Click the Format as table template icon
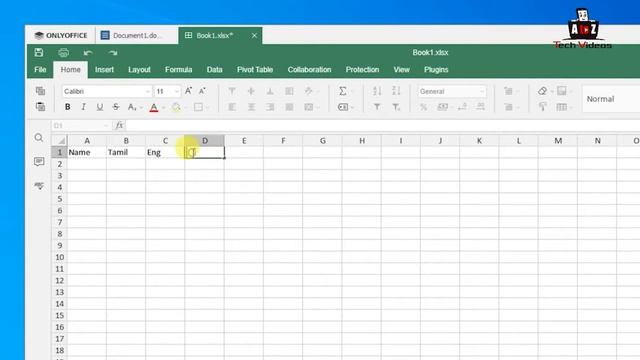The width and height of the screenshot is (640, 360). 562,107
